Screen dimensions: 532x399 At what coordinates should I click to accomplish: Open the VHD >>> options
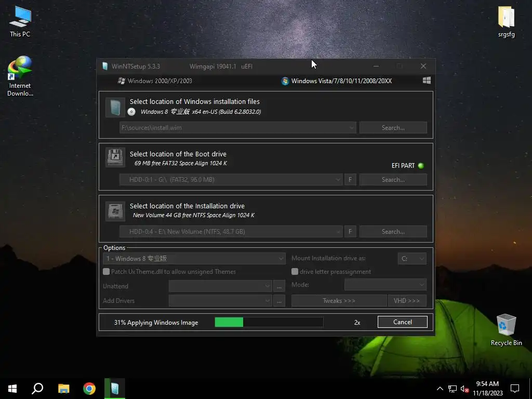[407, 301]
